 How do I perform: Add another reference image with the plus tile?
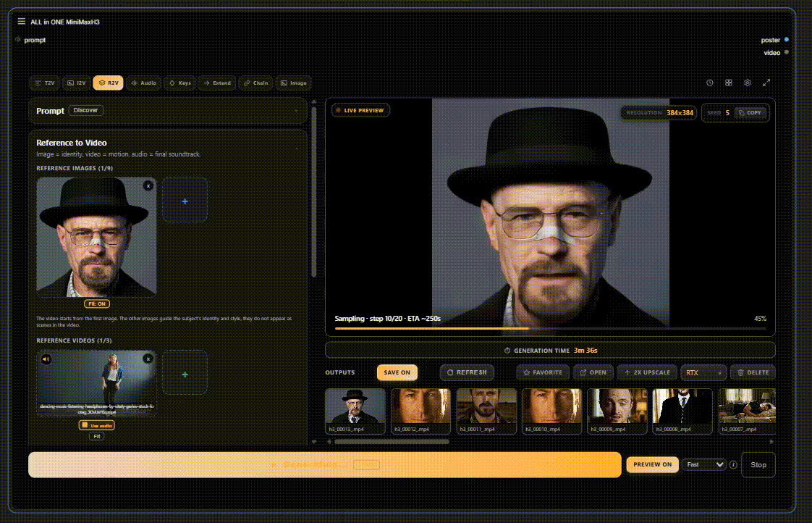coord(185,200)
